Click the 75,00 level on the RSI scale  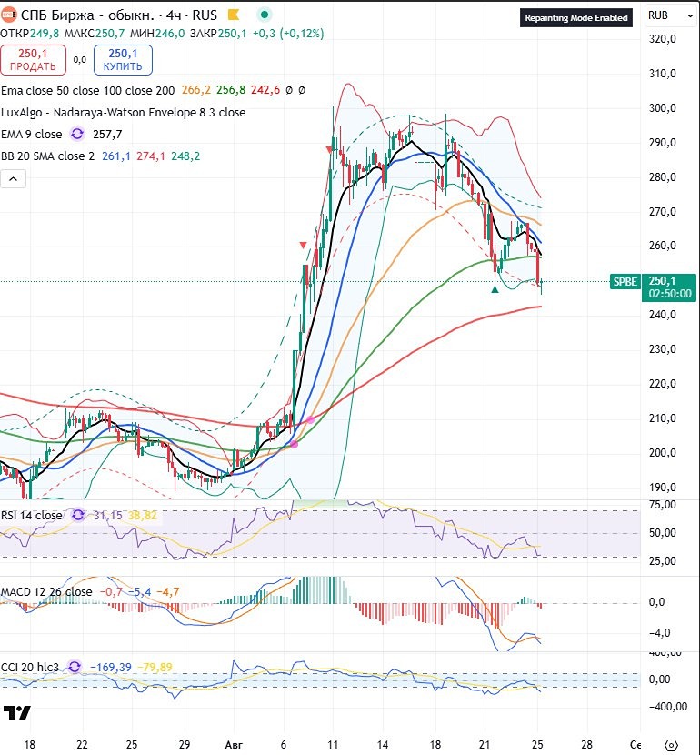pos(663,505)
